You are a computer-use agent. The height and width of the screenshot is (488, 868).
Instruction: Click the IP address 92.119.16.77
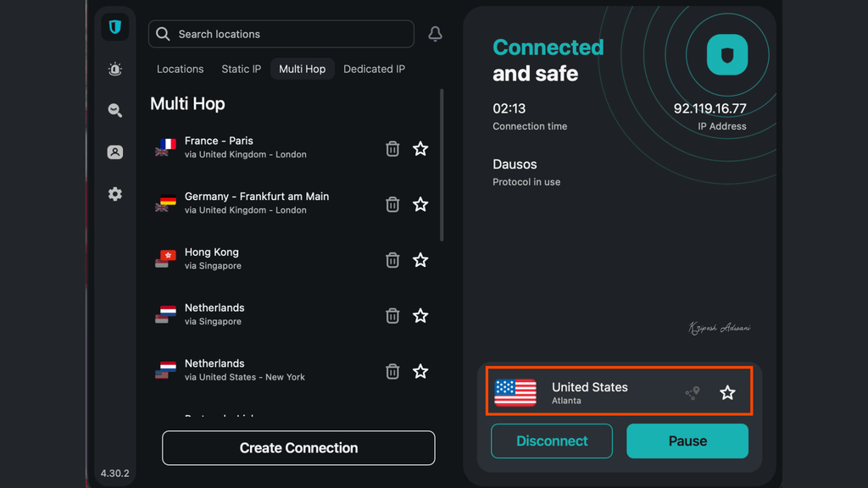click(x=709, y=109)
